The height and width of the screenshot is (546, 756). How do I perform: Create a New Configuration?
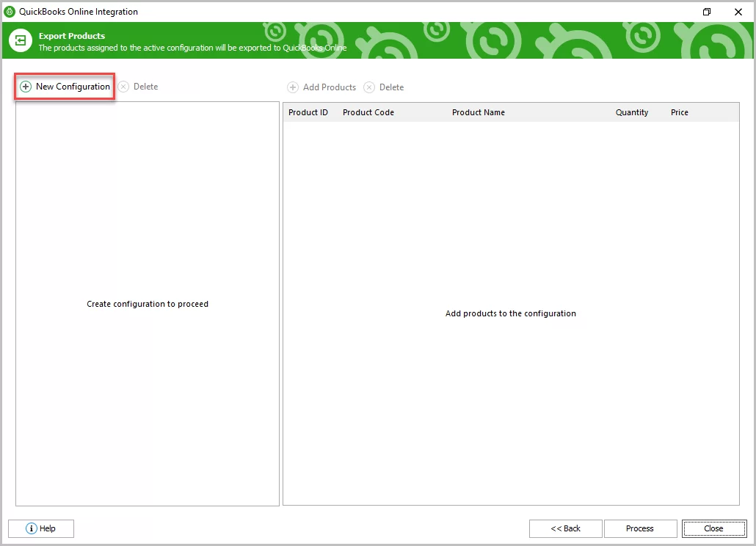pyautogui.click(x=65, y=86)
